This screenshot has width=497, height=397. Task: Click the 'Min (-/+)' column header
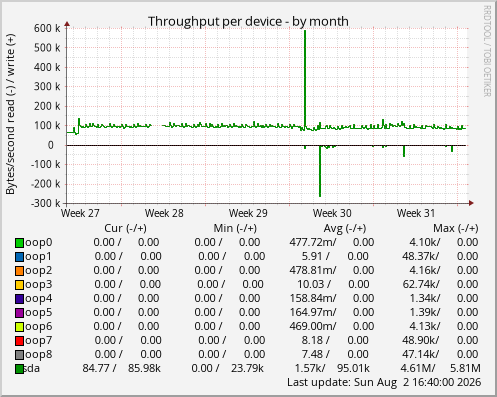(x=235, y=228)
